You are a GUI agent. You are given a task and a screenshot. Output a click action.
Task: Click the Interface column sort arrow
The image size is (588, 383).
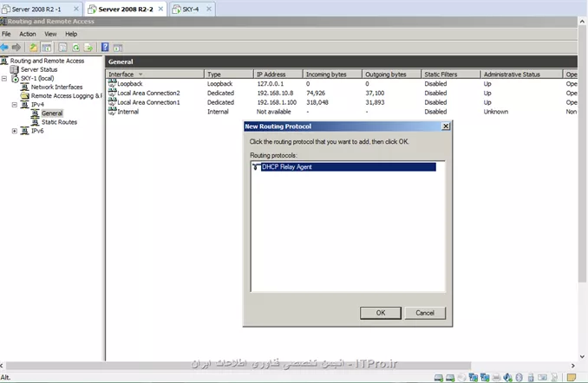point(140,75)
